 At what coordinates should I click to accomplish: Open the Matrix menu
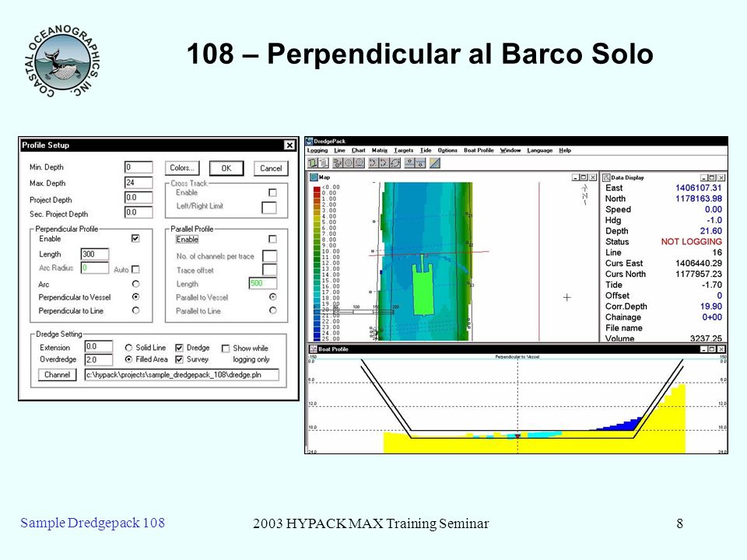click(380, 150)
